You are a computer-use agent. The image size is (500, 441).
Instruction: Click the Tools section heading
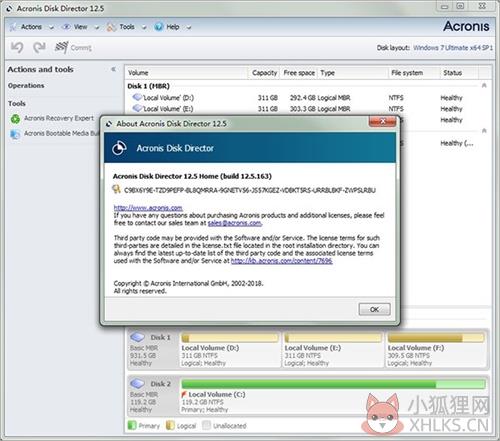17,104
